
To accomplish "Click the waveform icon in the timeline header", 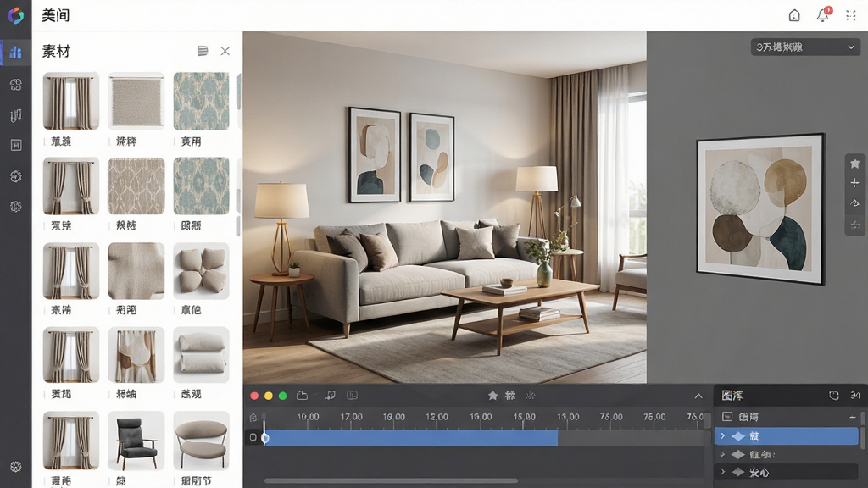I will [x=531, y=395].
